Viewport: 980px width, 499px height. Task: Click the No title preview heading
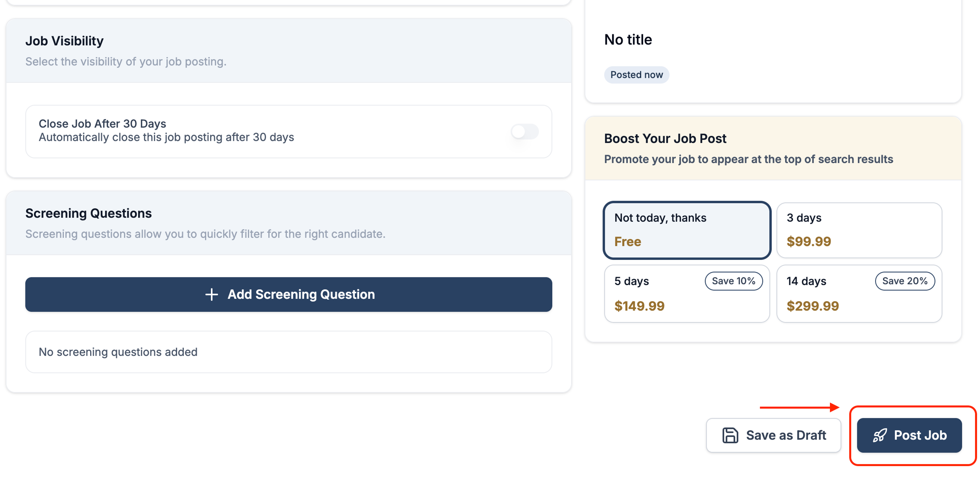(628, 40)
